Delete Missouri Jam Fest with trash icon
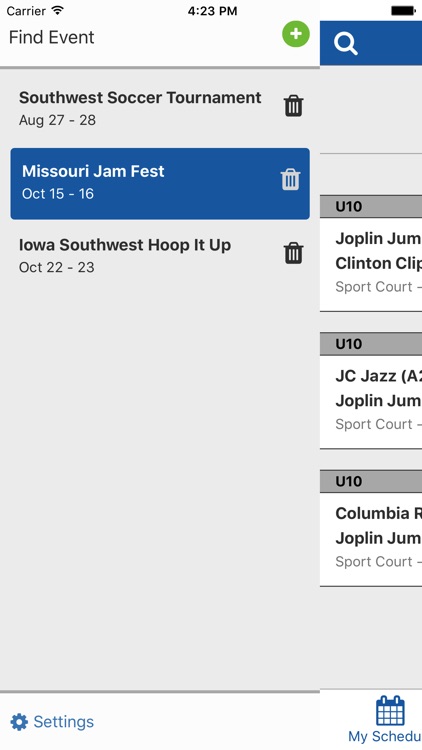 [x=290, y=179]
